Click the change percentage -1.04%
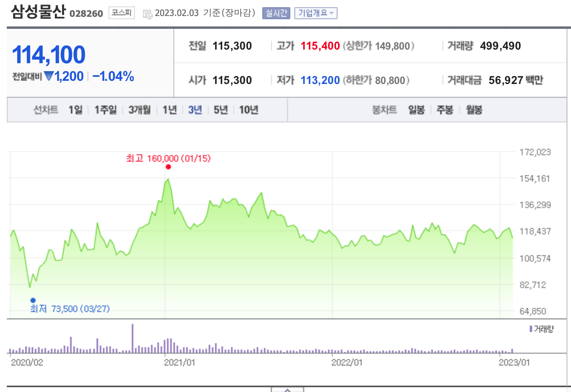The width and height of the screenshot is (571, 392). point(113,76)
